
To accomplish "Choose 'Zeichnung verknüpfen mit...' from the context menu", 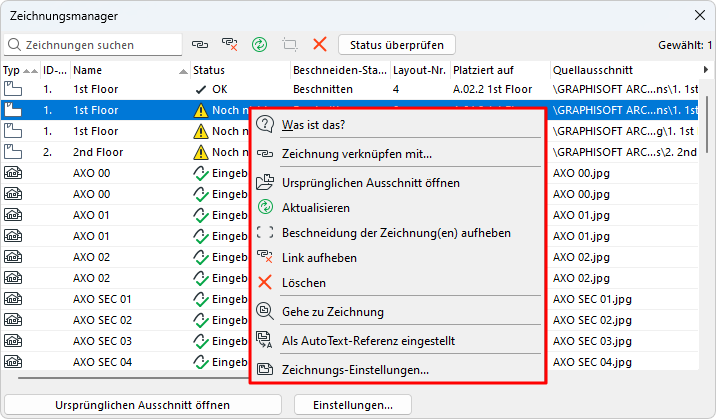I will pyautogui.click(x=356, y=154).
